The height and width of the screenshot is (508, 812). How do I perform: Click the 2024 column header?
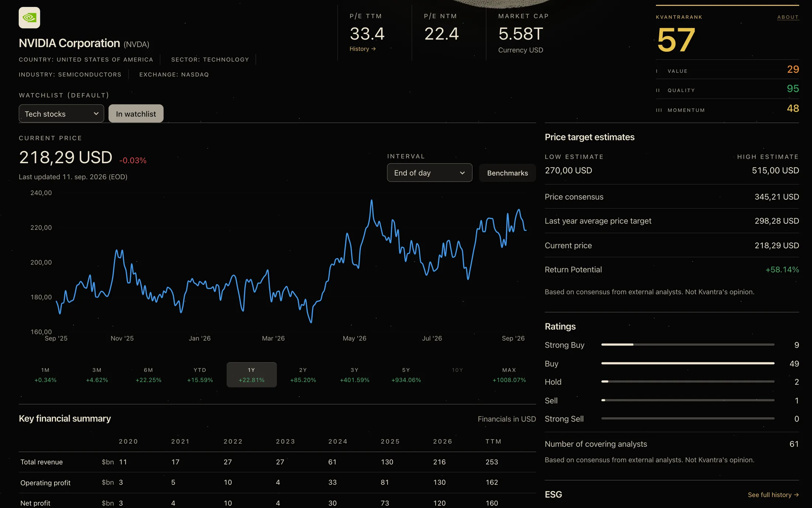click(x=338, y=441)
